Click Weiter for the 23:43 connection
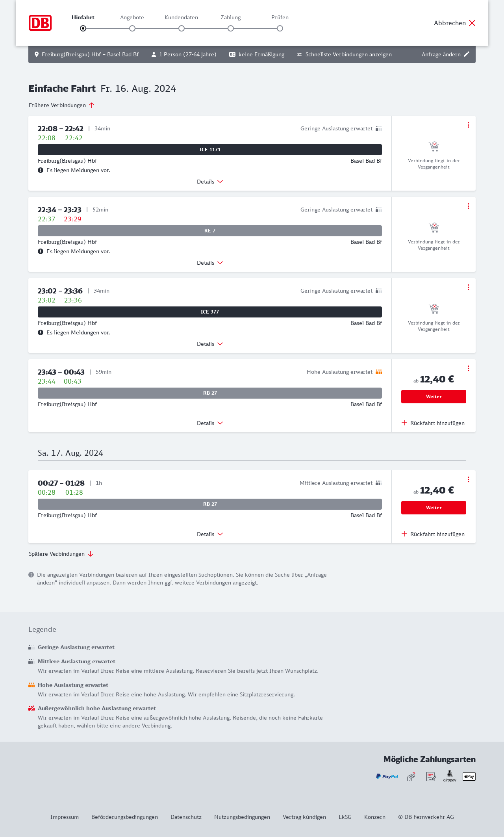504x837 pixels. tap(434, 397)
